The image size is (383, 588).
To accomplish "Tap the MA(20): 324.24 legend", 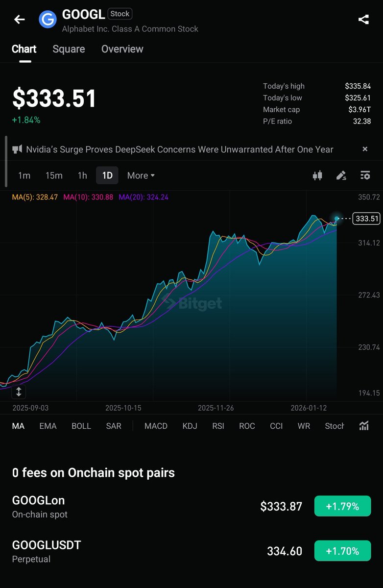I will [x=144, y=197].
